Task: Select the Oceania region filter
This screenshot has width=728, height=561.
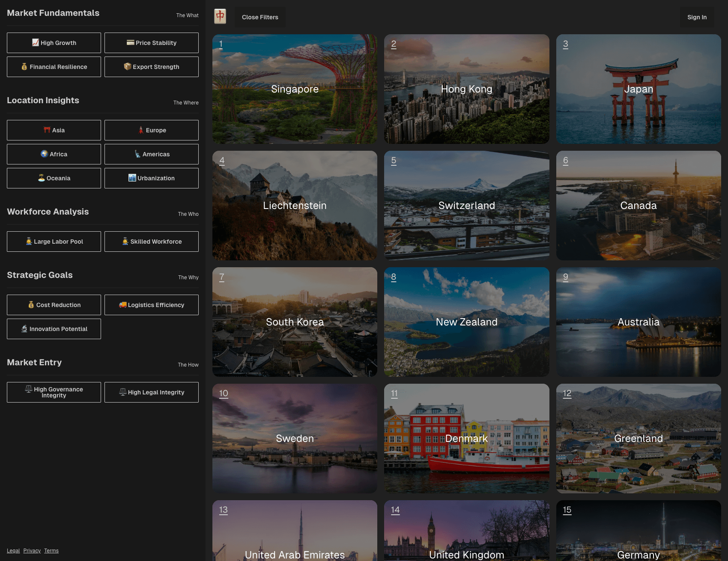Action: pyautogui.click(x=54, y=178)
